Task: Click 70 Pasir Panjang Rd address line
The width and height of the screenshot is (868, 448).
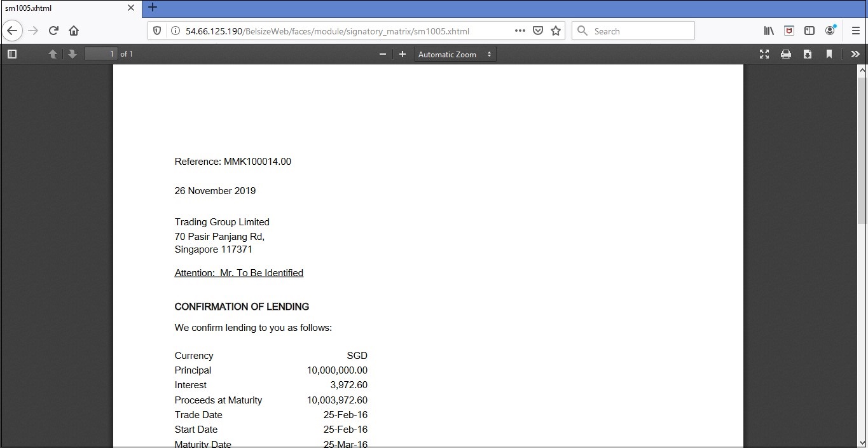Action: (219, 237)
